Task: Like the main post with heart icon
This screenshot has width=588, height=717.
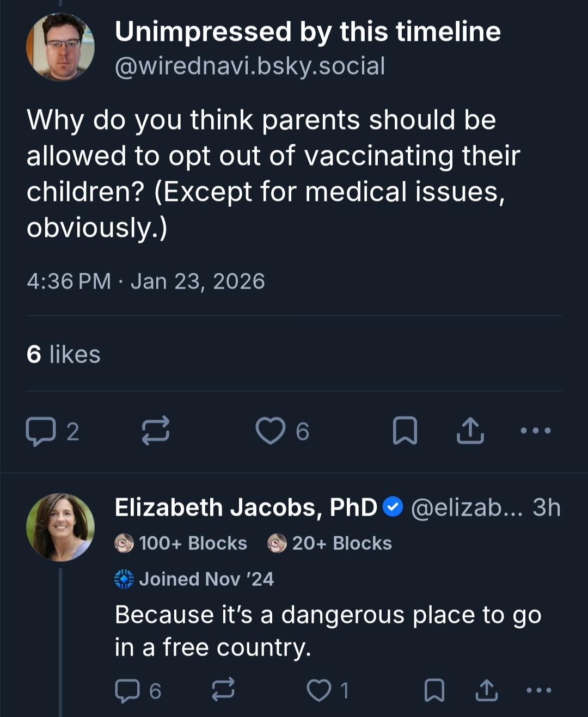Action: 271,431
